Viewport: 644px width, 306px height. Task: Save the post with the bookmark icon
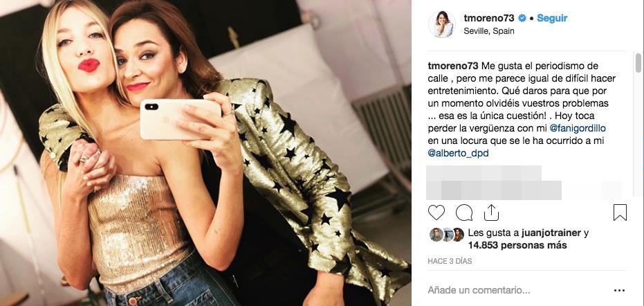[620, 212]
